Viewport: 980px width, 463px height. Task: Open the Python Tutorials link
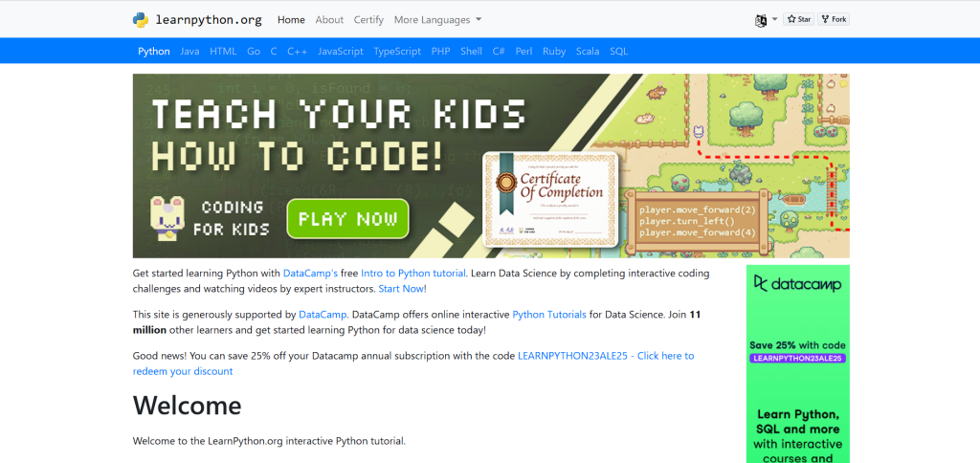[549, 315]
